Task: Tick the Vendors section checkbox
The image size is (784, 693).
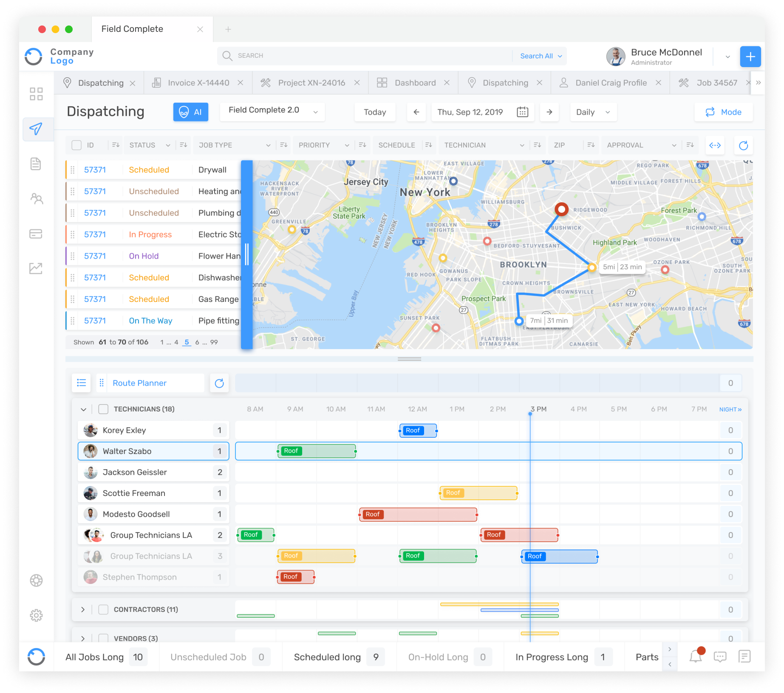Action: (103, 638)
